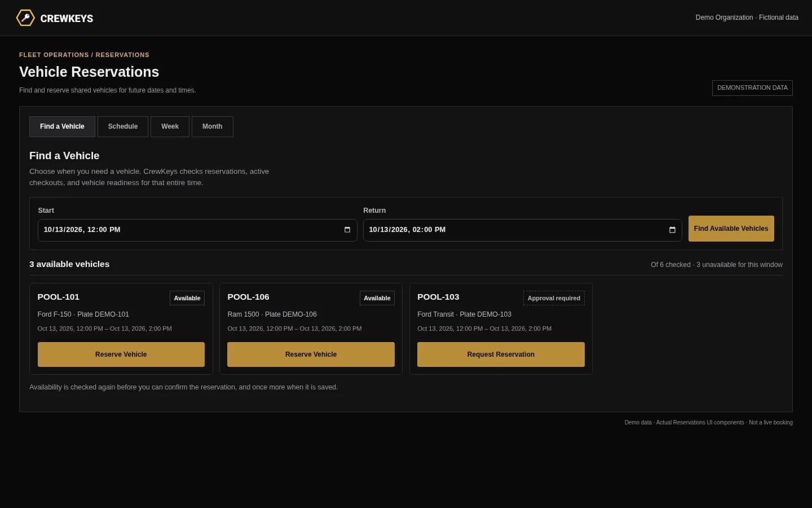Click the DEMONSTRATION DATA badge

pos(752,88)
